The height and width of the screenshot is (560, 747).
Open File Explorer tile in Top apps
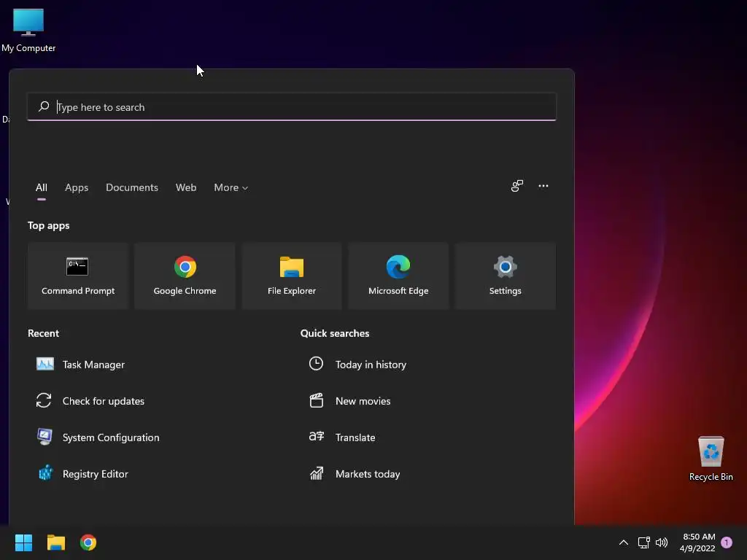tap(292, 276)
